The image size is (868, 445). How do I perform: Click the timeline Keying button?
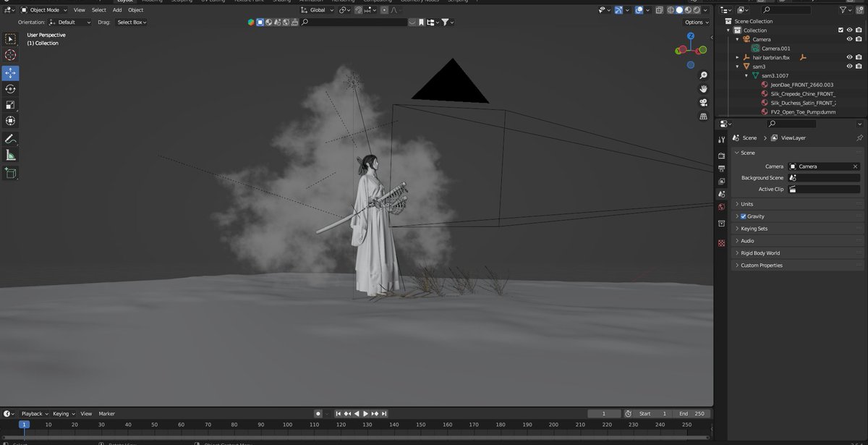(x=64, y=414)
